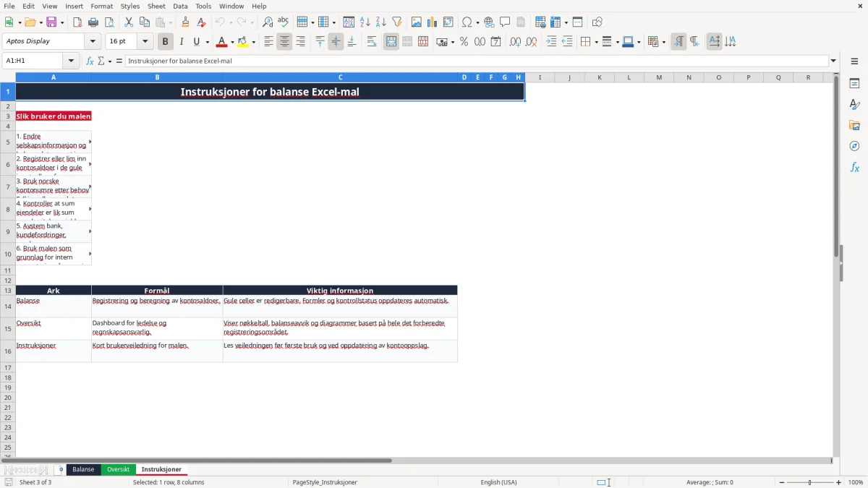Open the Data menu
This screenshot has height=488, width=868.
[x=180, y=6]
